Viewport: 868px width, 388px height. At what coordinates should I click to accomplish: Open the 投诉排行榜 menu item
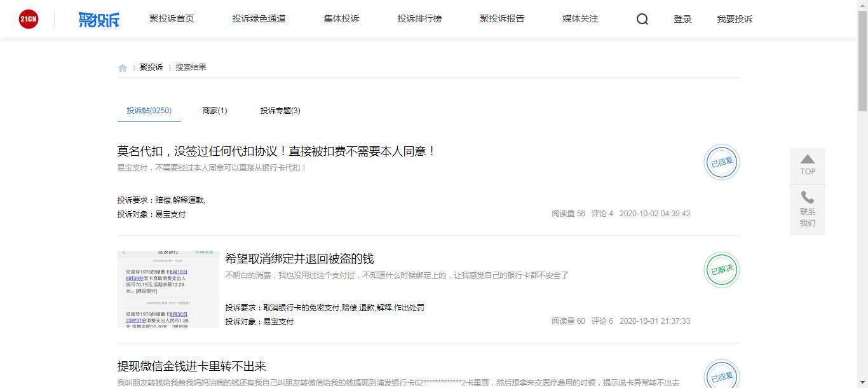(418, 19)
